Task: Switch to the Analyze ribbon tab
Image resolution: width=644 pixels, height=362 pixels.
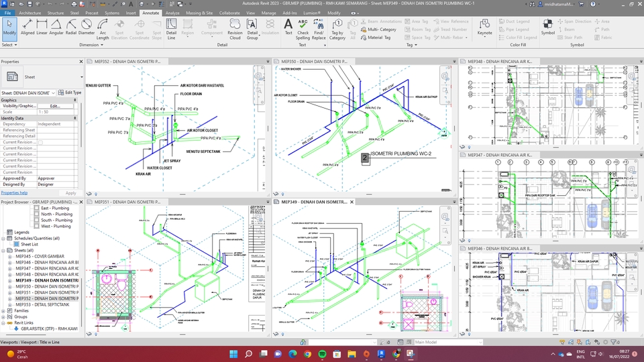Action: click(x=172, y=13)
